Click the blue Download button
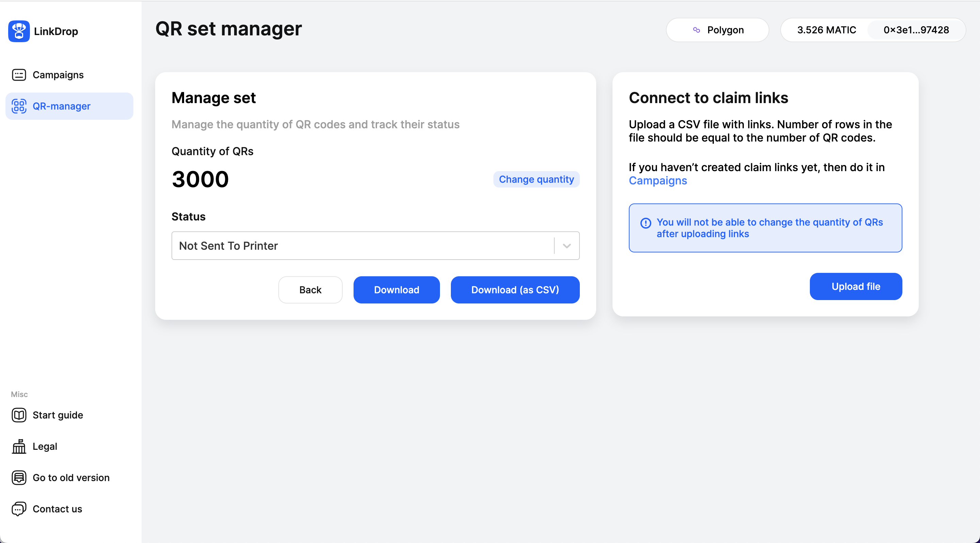The width and height of the screenshot is (980, 543). click(x=396, y=290)
